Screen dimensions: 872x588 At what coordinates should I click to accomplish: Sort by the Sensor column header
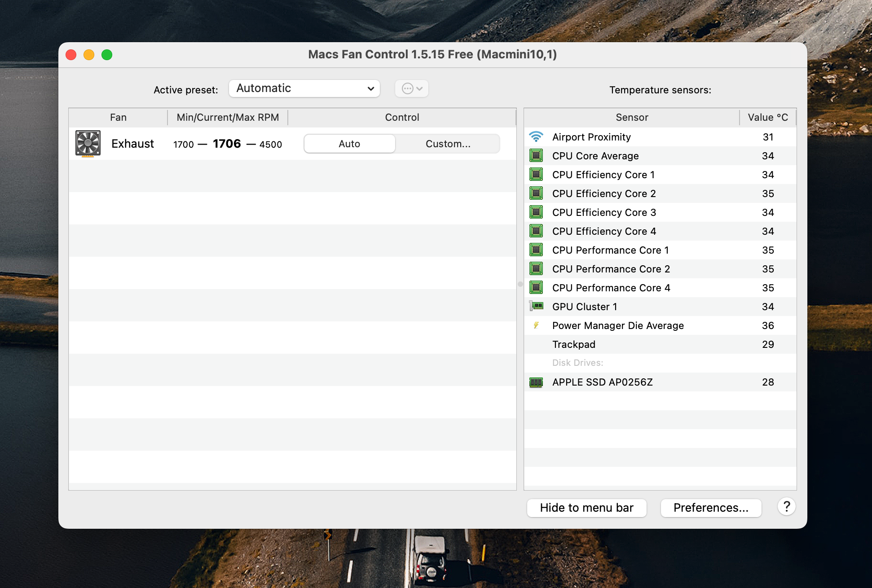[x=631, y=117]
